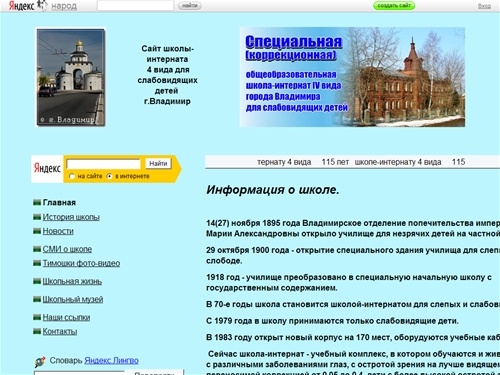Click the green bullet icon beside Наши ссылки
This screenshot has width=500, height=375.
pos(37,317)
